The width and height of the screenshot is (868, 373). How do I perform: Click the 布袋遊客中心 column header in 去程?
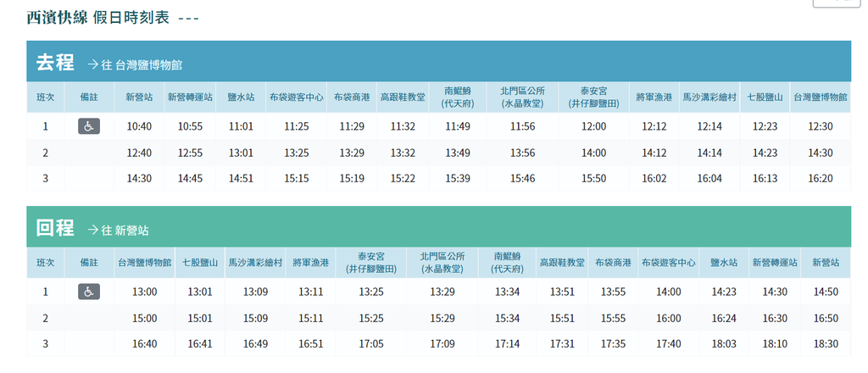296,97
